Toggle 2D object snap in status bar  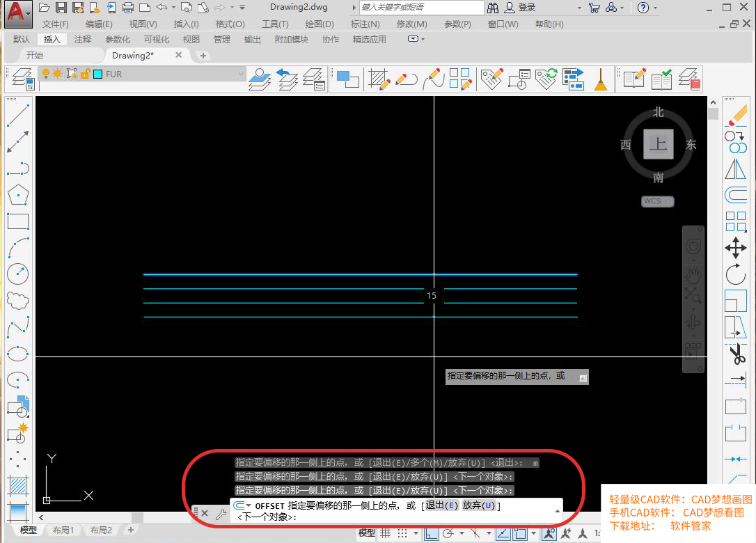pos(520,533)
